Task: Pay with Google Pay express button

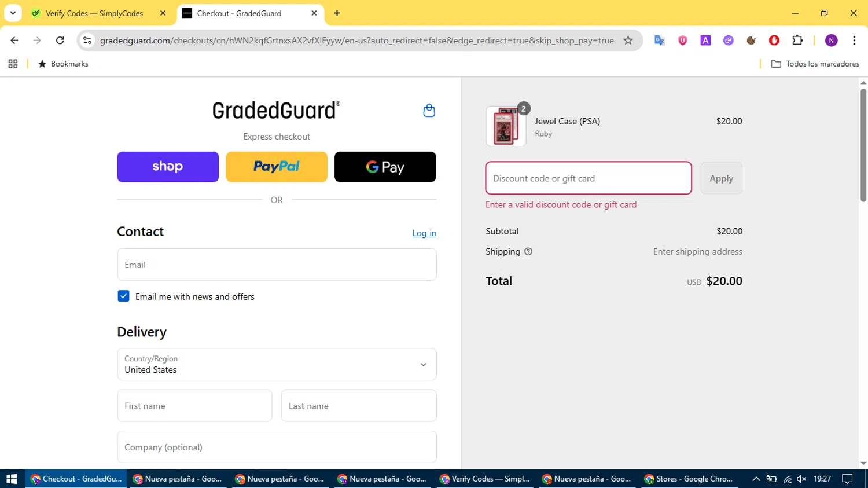Action: tap(385, 167)
